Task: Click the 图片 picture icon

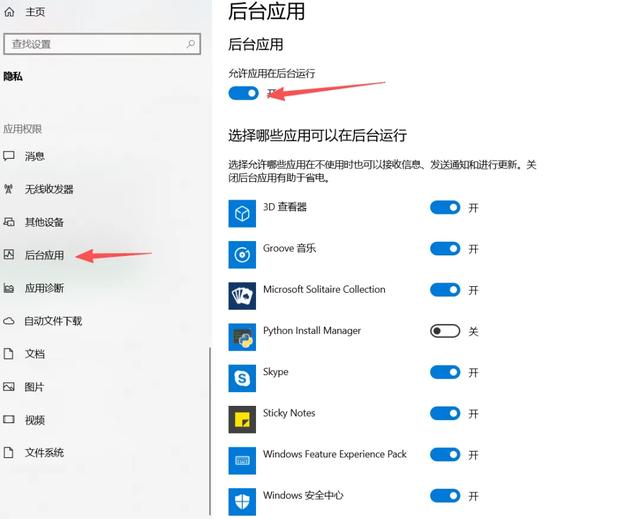Action: [x=9, y=387]
